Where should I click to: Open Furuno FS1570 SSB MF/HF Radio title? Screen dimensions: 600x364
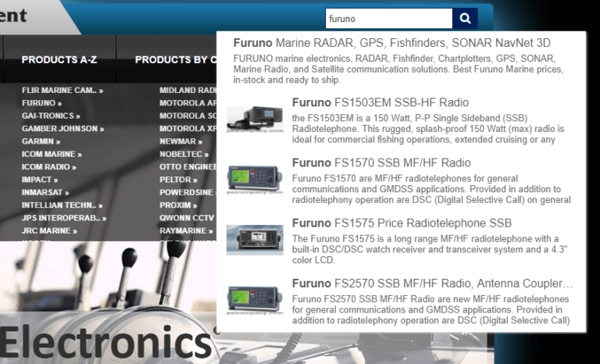380,163
